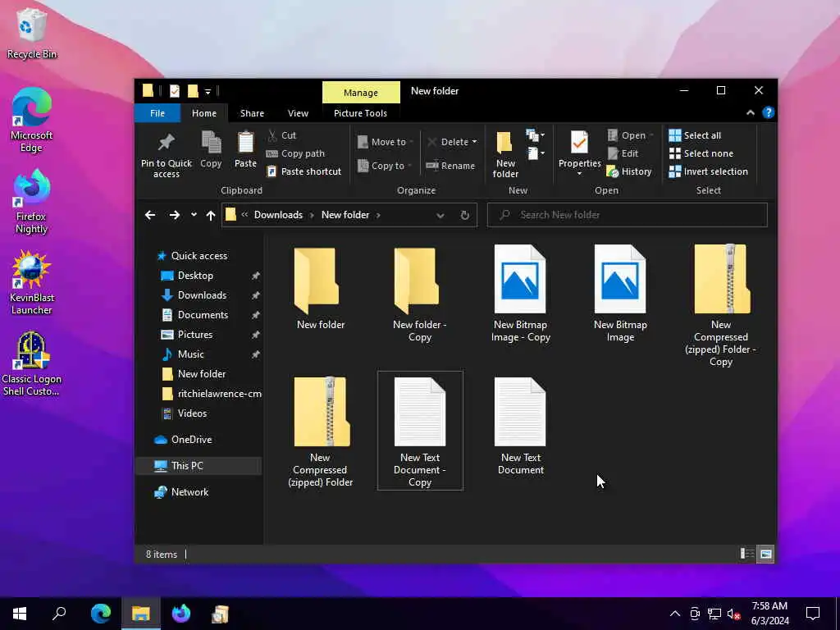Open the New item dropdown
Image resolution: width=840 pixels, height=630 pixels.
(x=535, y=135)
